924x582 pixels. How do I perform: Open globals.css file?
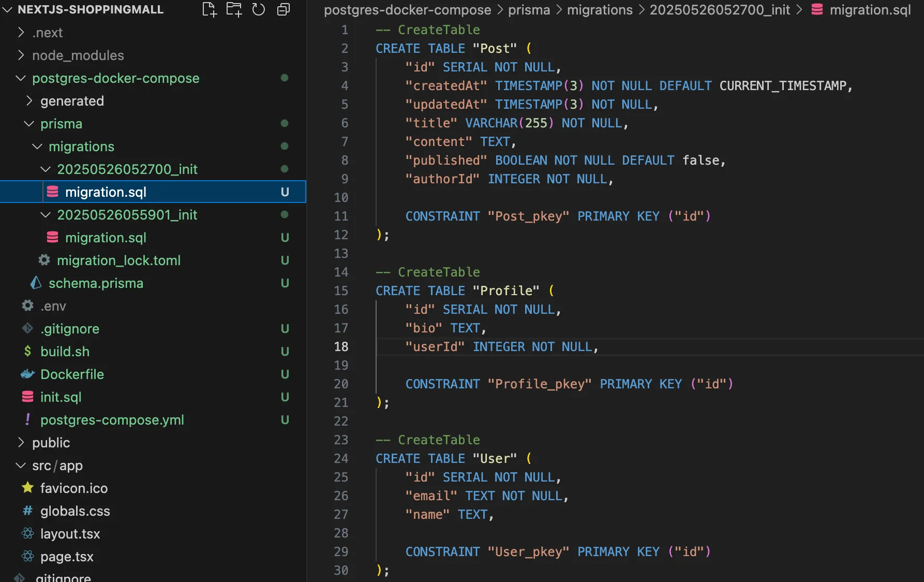tap(75, 511)
